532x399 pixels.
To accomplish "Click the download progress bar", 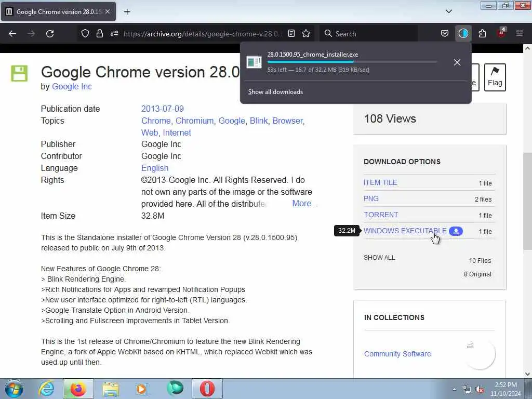I will tap(352, 62).
